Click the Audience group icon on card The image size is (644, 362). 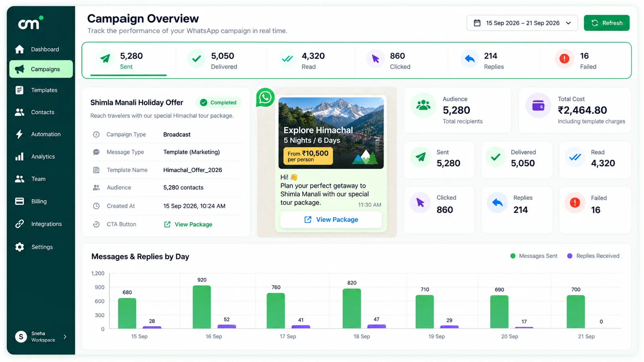point(423,105)
